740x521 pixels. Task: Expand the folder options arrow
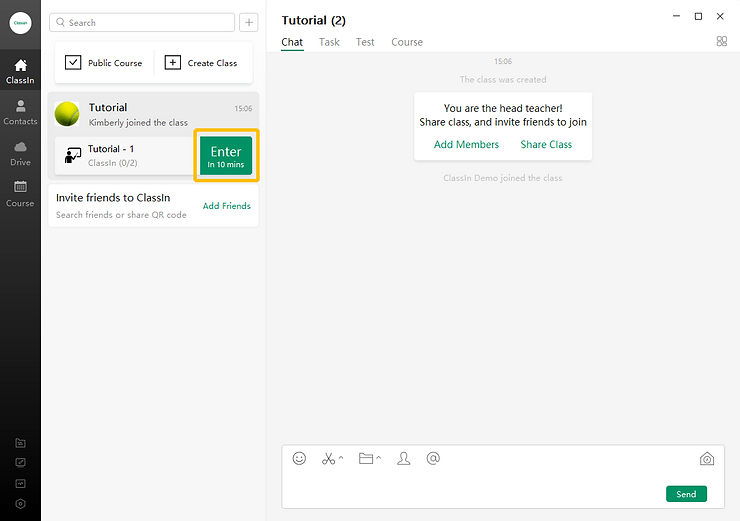[379, 458]
